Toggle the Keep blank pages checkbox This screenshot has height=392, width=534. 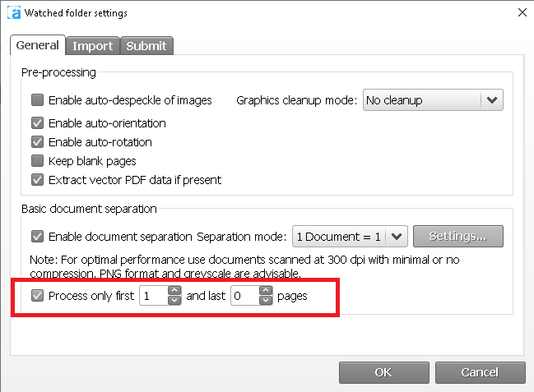(x=38, y=161)
